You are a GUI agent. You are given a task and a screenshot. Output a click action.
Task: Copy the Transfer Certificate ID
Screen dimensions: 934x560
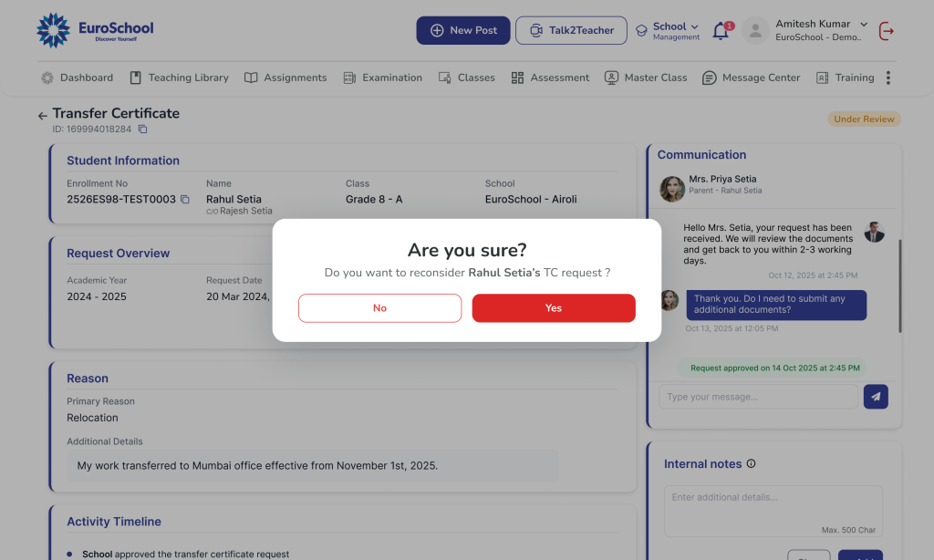142,130
